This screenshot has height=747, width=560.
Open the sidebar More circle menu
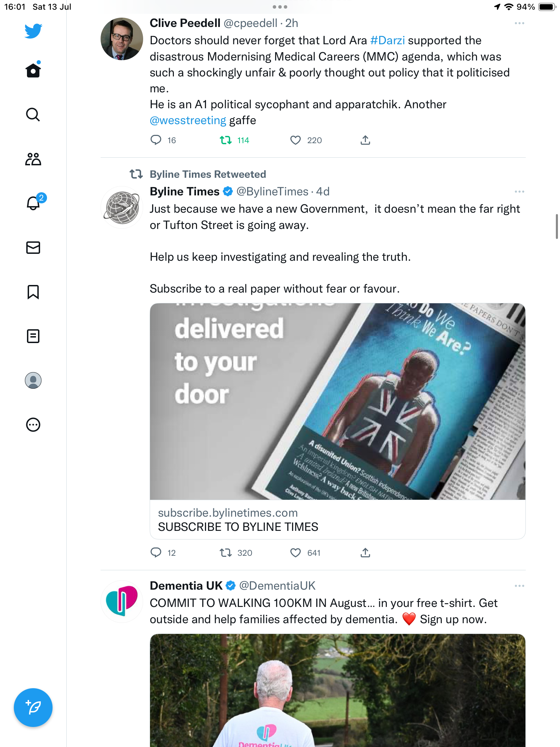(x=33, y=425)
